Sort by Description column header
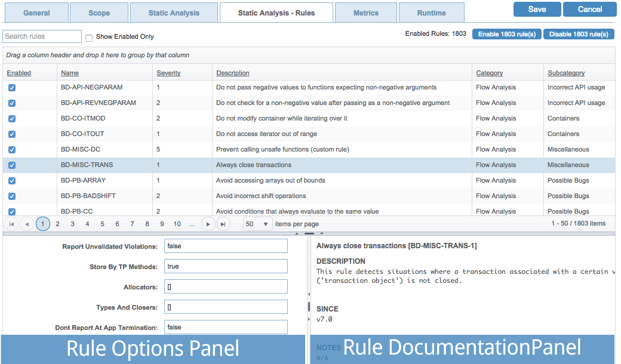The height and width of the screenshot is (364, 621). 233,73
